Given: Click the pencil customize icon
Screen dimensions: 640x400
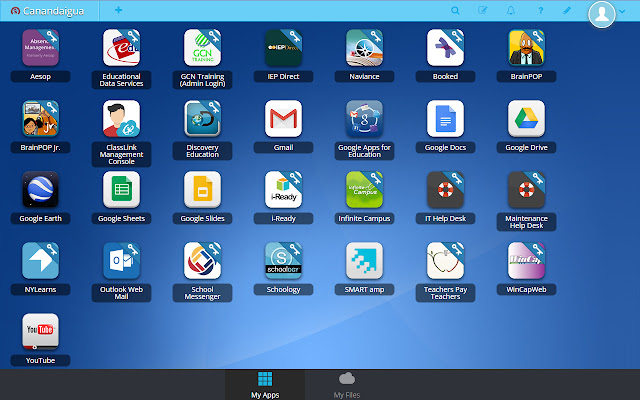Looking at the screenshot, I should coord(567,10).
